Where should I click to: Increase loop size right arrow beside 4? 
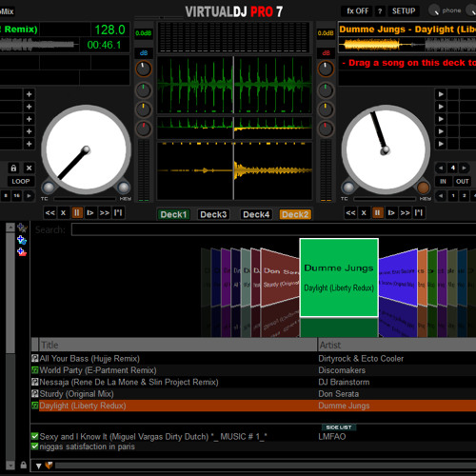[464, 168]
